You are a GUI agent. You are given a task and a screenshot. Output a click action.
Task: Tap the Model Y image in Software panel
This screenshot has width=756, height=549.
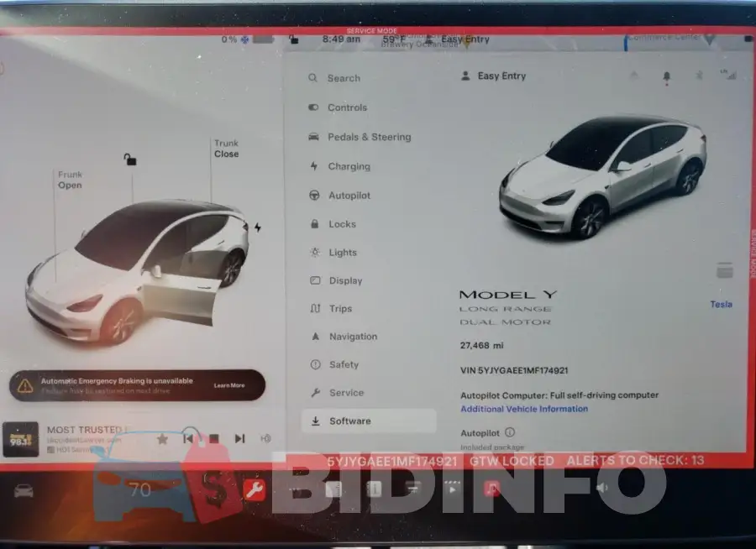click(601, 176)
